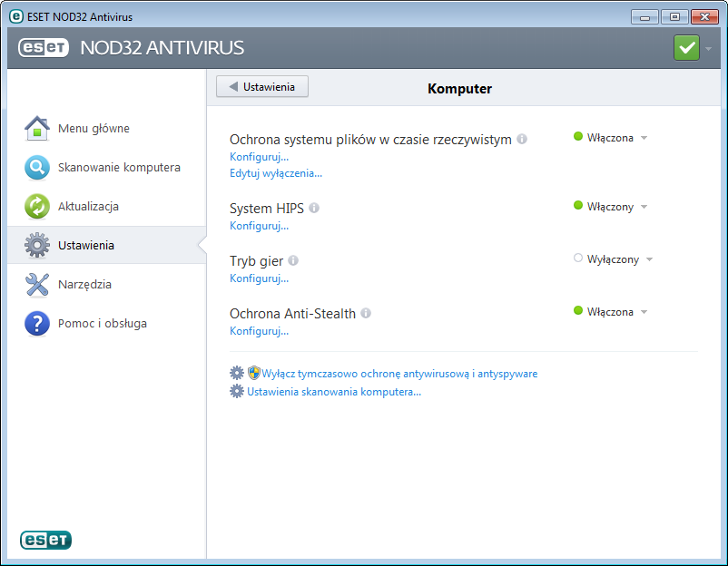Click the ESET logo in the header
The width and height of the screenshot is (728, 566).
point(44,48)
